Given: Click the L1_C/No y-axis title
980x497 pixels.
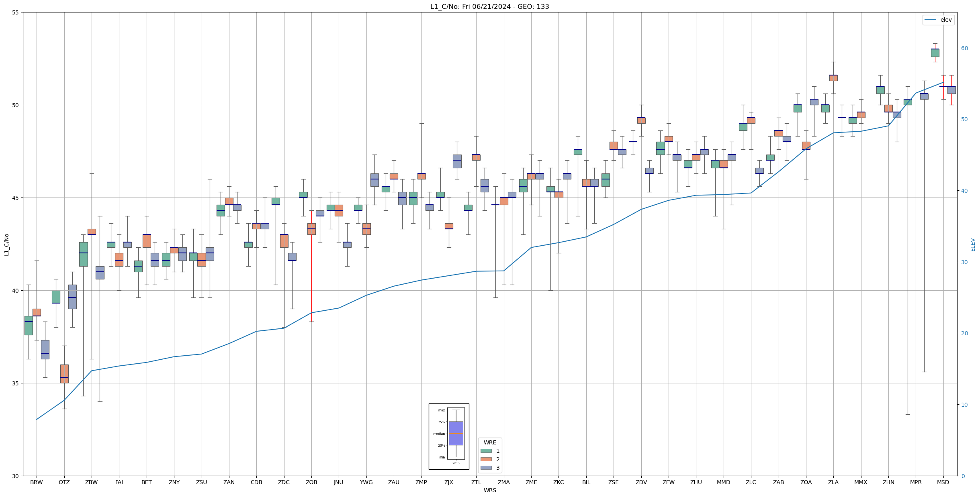Looking at the screenshot, I should click(6, 244).
